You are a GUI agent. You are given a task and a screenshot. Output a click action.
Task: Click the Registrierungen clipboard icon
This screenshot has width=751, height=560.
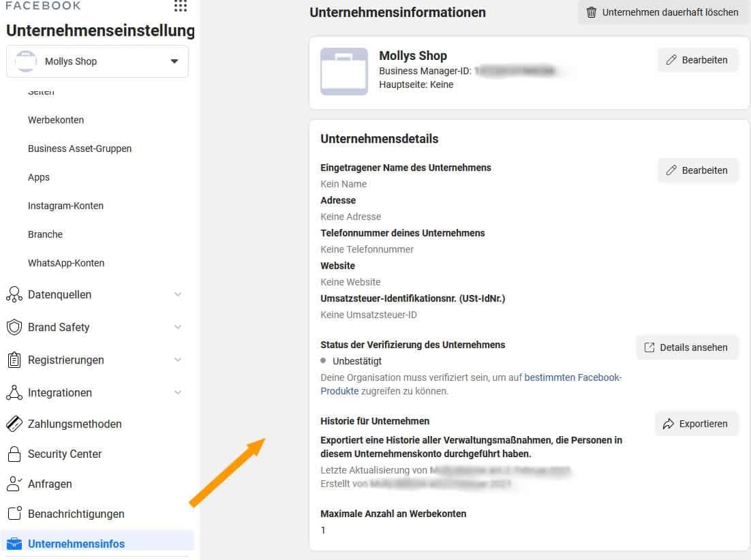pyautogui.click(x=14, y=360)
